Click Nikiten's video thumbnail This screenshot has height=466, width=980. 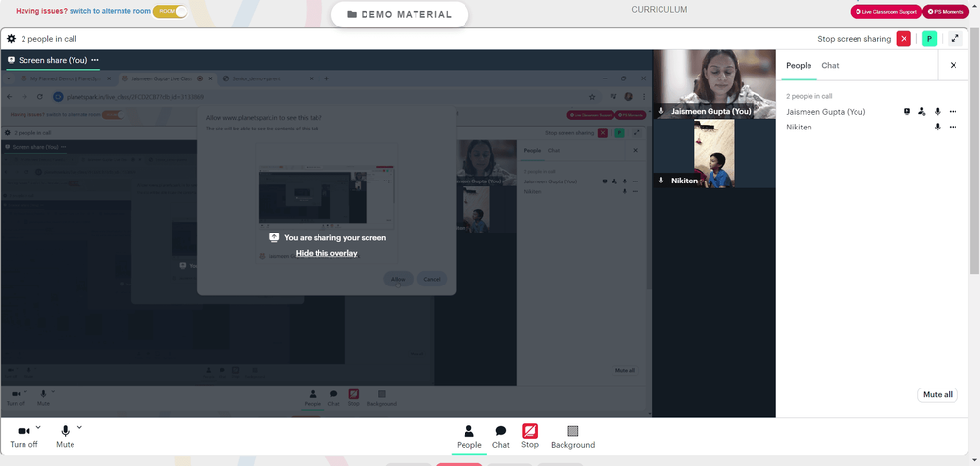point(713,153)
